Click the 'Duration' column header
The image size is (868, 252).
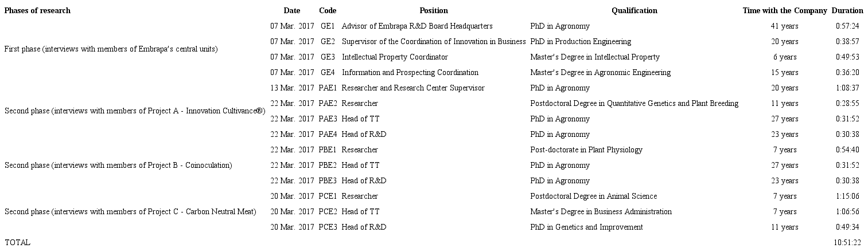click(847, 10)
